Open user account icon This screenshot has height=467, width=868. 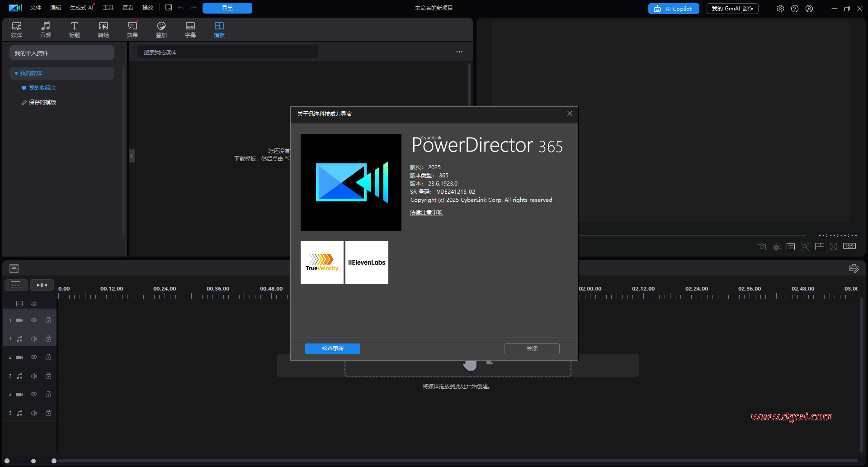(809, 9)
